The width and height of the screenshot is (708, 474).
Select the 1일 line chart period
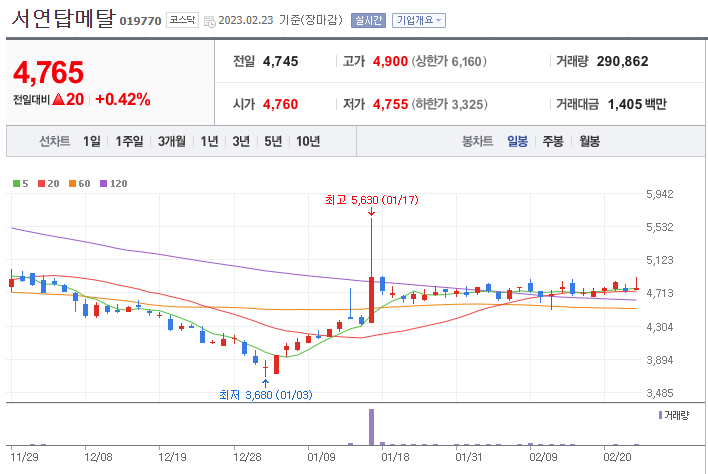[x=92, y=142]
